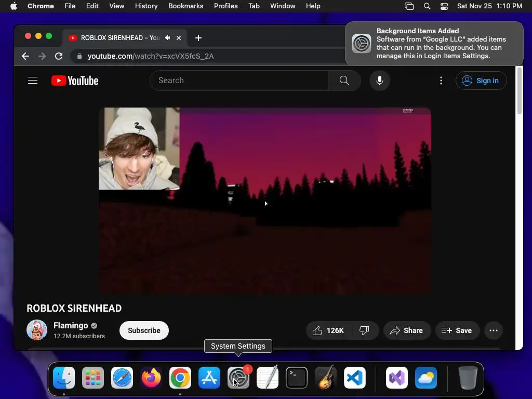Open the Flamingo channel name link
This screenshot has width=532, height=399.
71,325
